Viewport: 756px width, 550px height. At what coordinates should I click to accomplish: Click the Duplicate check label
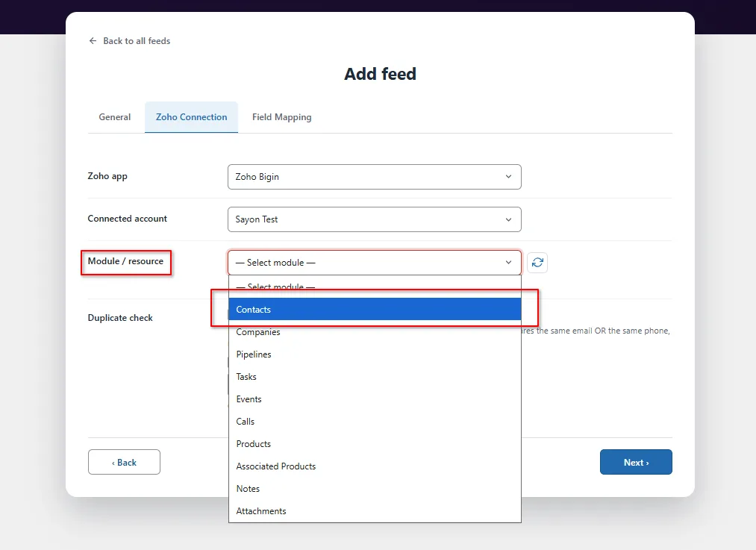pyautogui.click(x=120, y=318)
